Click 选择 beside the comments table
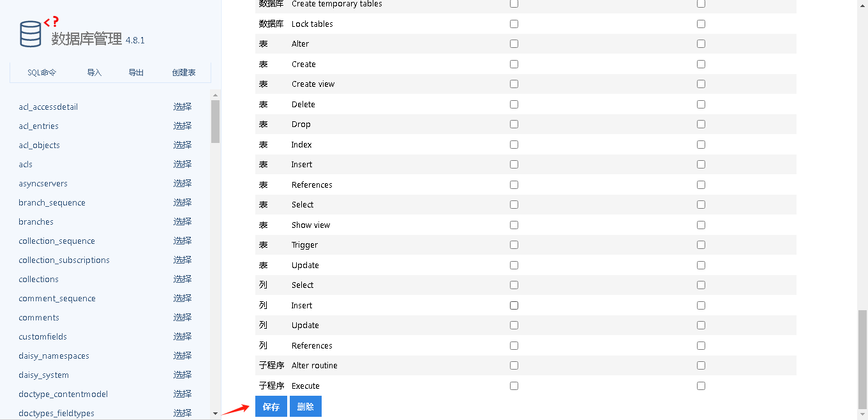868x420 pixels. point(183,317)
